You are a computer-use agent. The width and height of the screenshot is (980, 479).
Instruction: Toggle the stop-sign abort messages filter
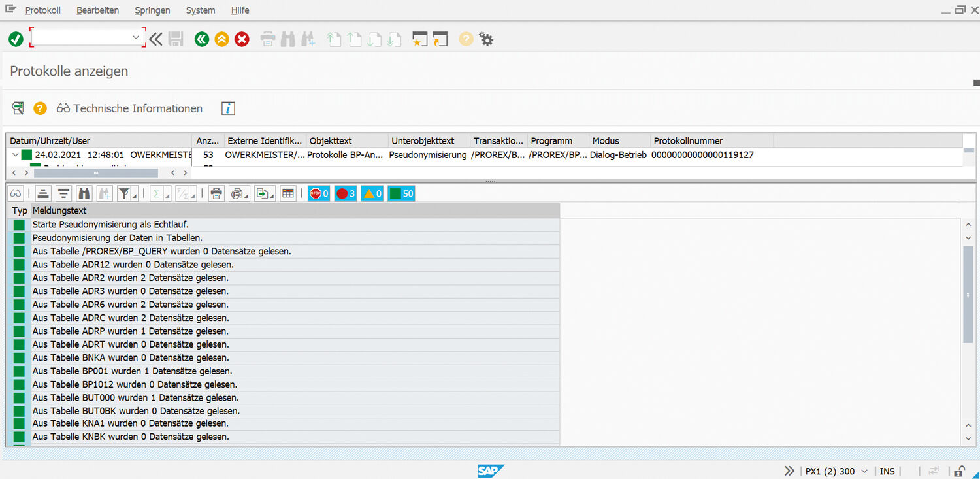click(x=319, y=193)
